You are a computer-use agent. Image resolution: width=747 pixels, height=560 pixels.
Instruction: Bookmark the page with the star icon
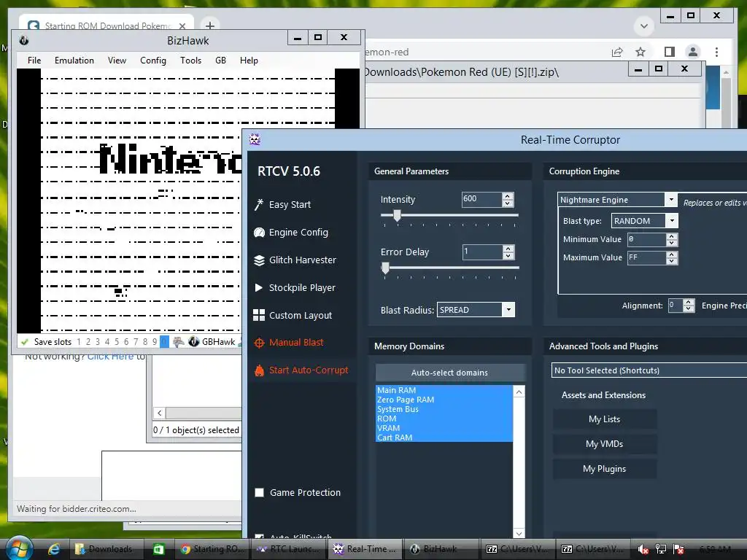pyautogui.click(x=640, y=52)
